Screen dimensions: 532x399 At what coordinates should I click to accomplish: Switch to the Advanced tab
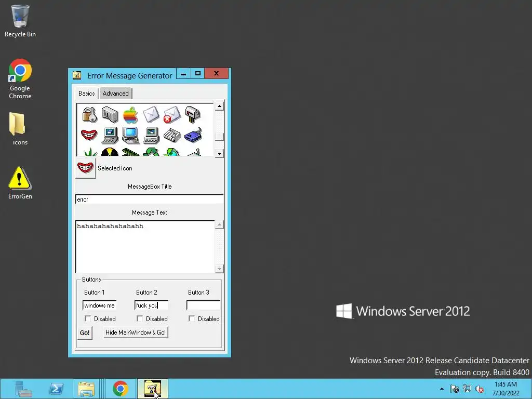click(x=116, y=94)
